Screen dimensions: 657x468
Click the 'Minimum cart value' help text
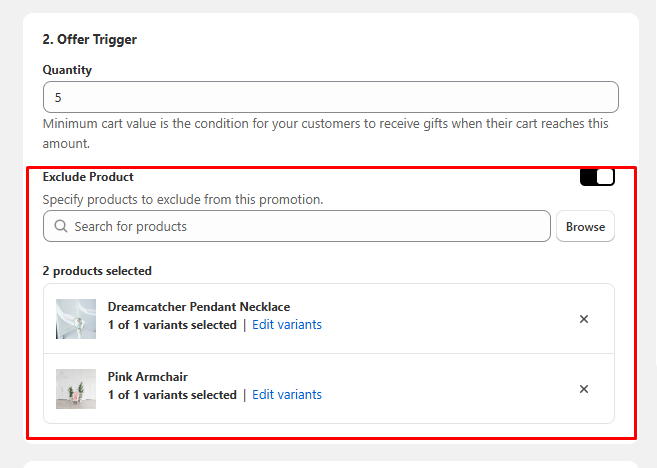click(x=326, y=133)
